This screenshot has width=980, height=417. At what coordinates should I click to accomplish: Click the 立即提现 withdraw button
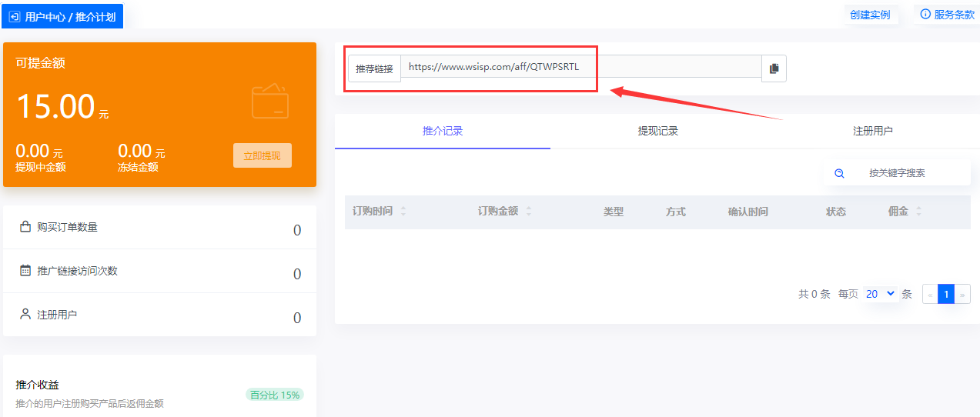263,155
